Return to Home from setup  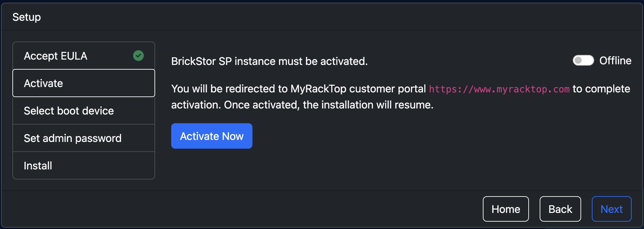point(506,209)
